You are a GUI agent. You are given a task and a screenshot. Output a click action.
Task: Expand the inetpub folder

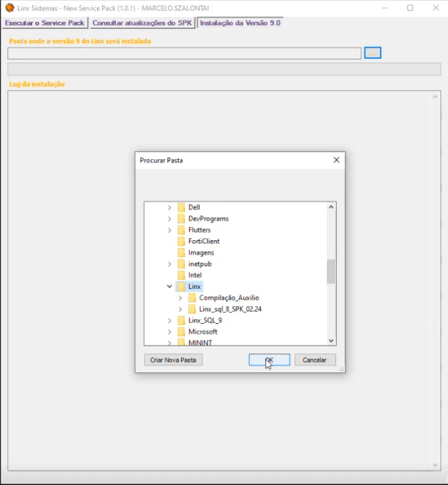pyautogui.click(x=169, y=264)
